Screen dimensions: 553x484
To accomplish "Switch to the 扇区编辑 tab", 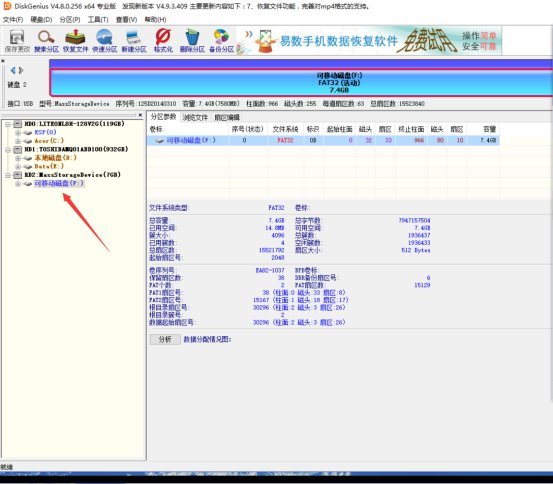I will (x=227, y=117).
